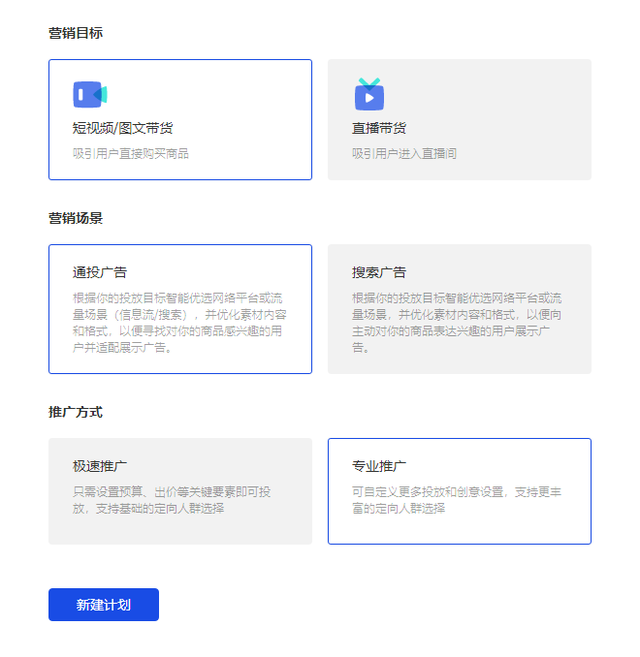Click the 专业推广 description text

coord(457,500)
